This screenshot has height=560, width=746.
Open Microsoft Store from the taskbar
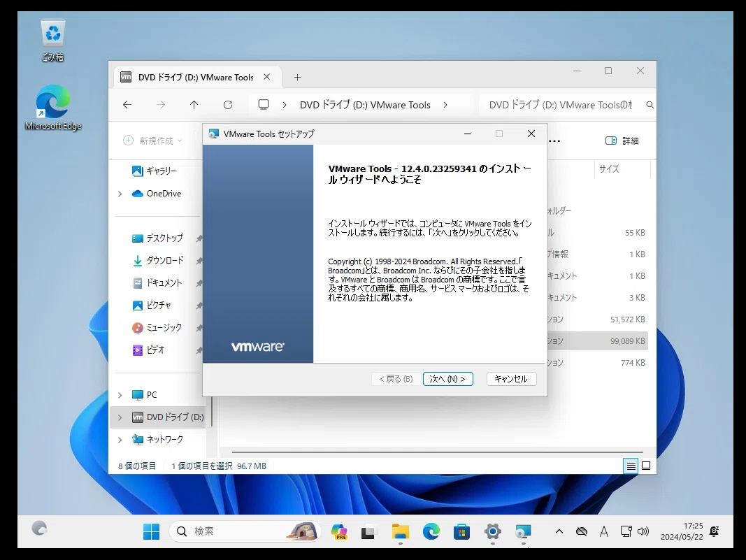click(x=461, y=531)
